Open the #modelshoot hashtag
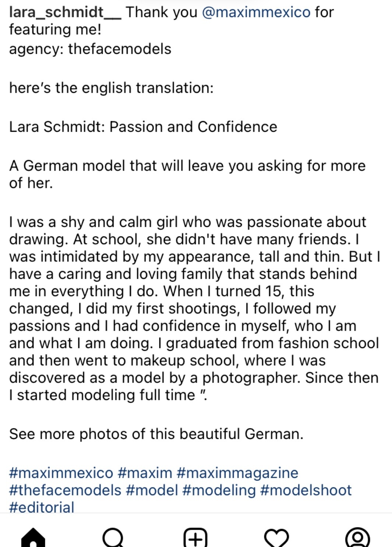The image size is (392, 547). click(x=306, y=490)
